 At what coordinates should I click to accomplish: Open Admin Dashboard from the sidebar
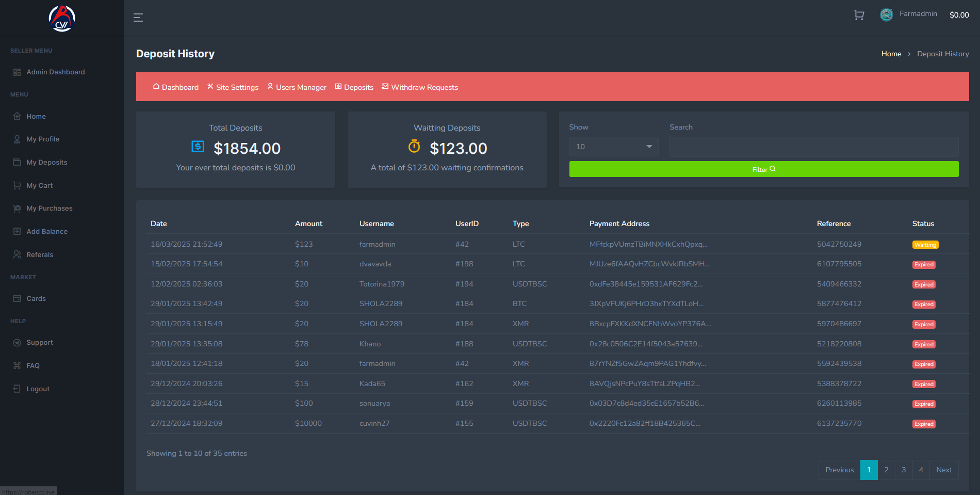point(55,72)
